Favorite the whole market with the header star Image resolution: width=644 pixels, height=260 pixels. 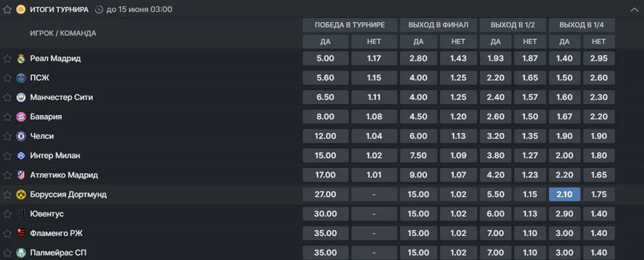(x=8, y=9)
